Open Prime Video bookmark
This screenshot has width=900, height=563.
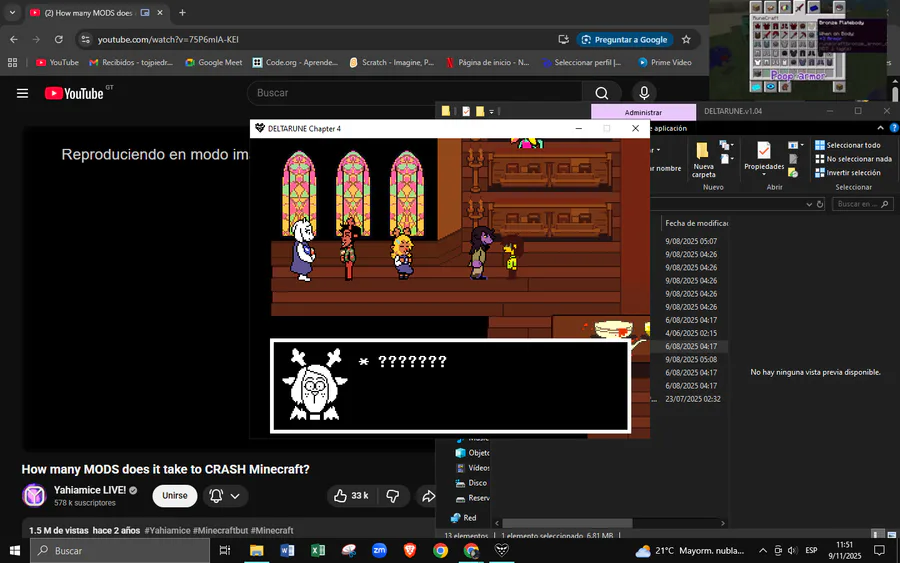[665, 63]
